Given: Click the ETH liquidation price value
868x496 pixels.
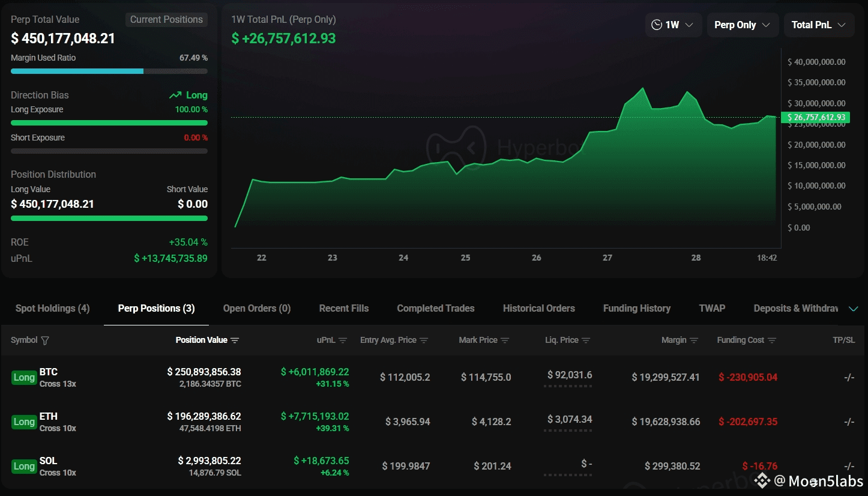Looking at the screenshot, I should coord(570,420).
